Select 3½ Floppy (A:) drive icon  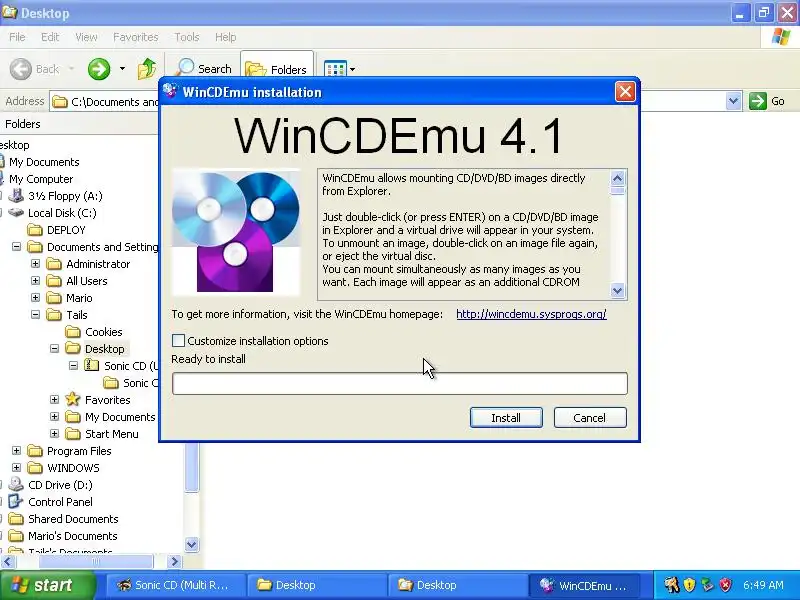(x=16, y=196)
